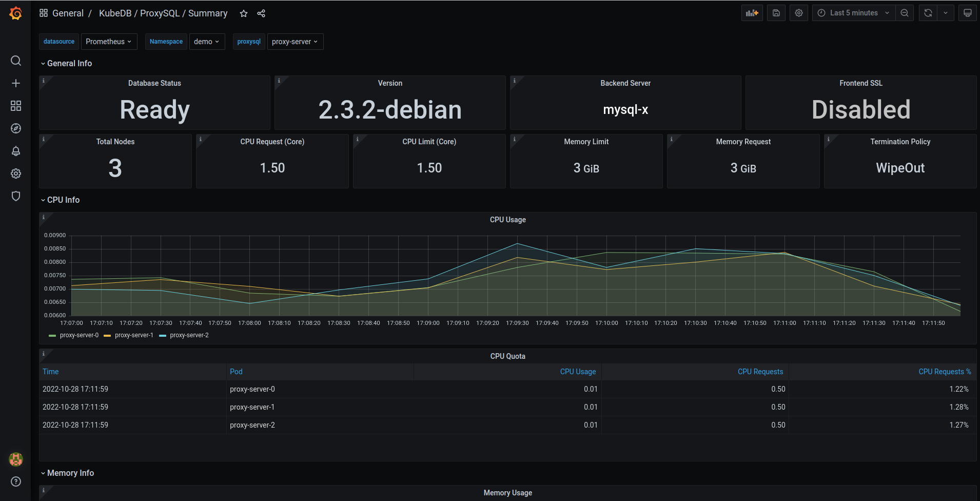Open the proxy-server proxysql dropdown

pos(295,42)
